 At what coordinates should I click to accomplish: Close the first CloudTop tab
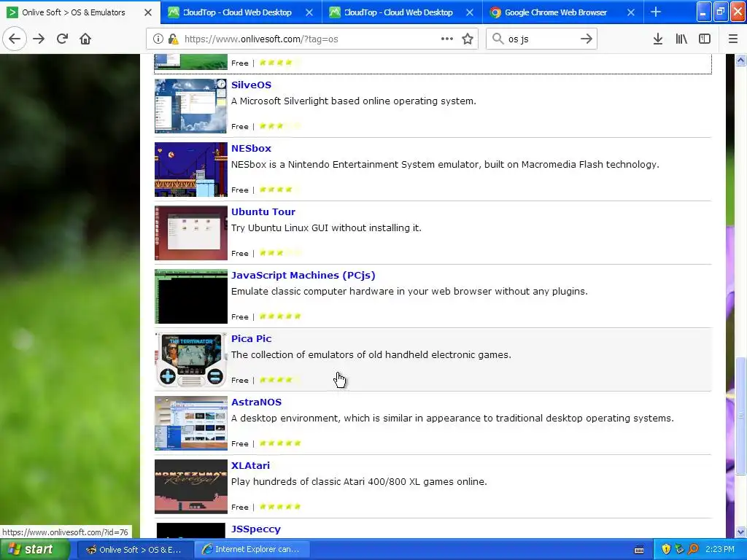(309, 12)
